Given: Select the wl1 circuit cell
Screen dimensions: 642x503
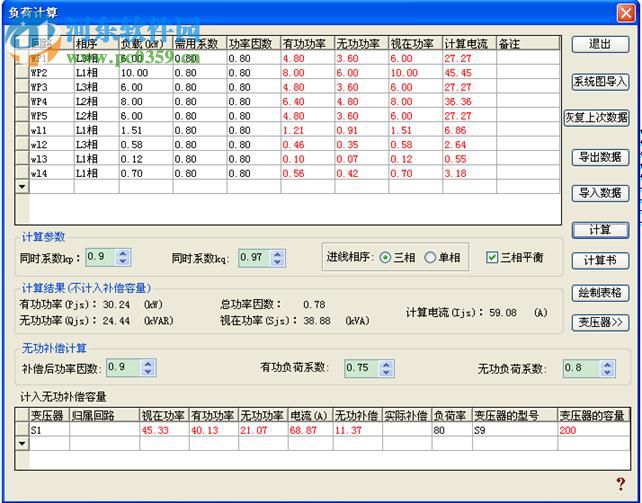Looking at the screenshot, I should [x=52, y=130].
